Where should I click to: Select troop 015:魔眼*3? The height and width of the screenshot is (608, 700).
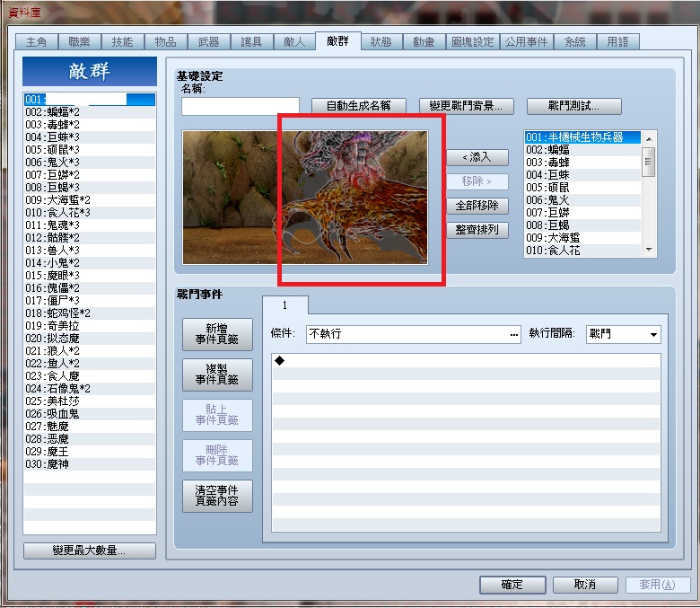pos(90,276)
